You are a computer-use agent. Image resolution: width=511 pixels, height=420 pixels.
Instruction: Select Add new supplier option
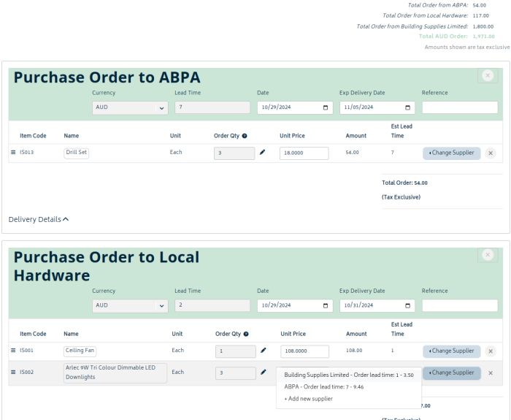(x=349, y=399)
